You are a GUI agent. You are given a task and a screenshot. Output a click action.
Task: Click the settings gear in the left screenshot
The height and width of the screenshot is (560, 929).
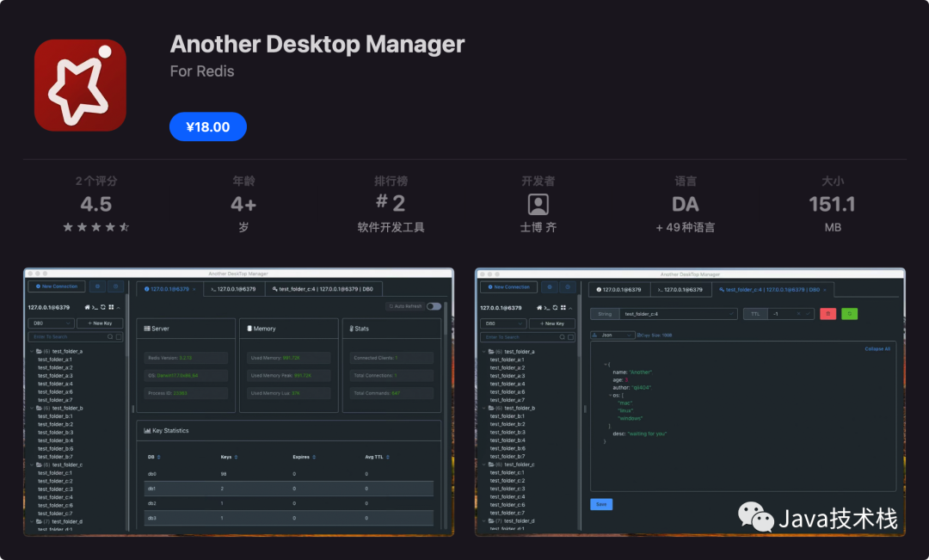click(x=98, y=286)
